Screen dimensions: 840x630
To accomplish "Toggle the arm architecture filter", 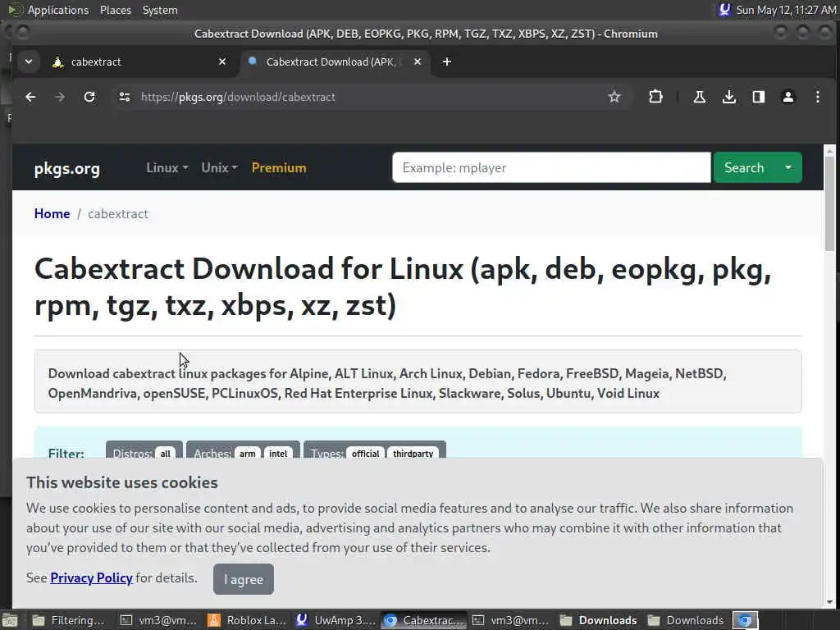I will point(247,454).
